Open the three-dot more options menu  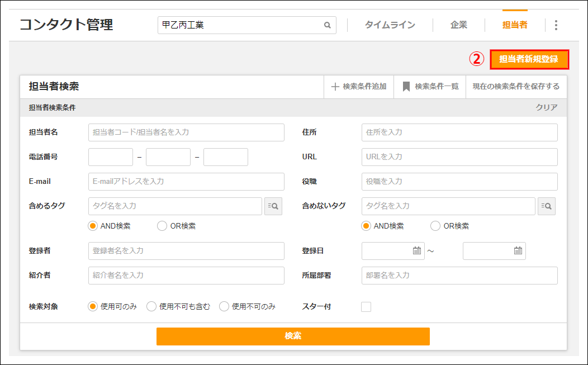tap(556, 25)
